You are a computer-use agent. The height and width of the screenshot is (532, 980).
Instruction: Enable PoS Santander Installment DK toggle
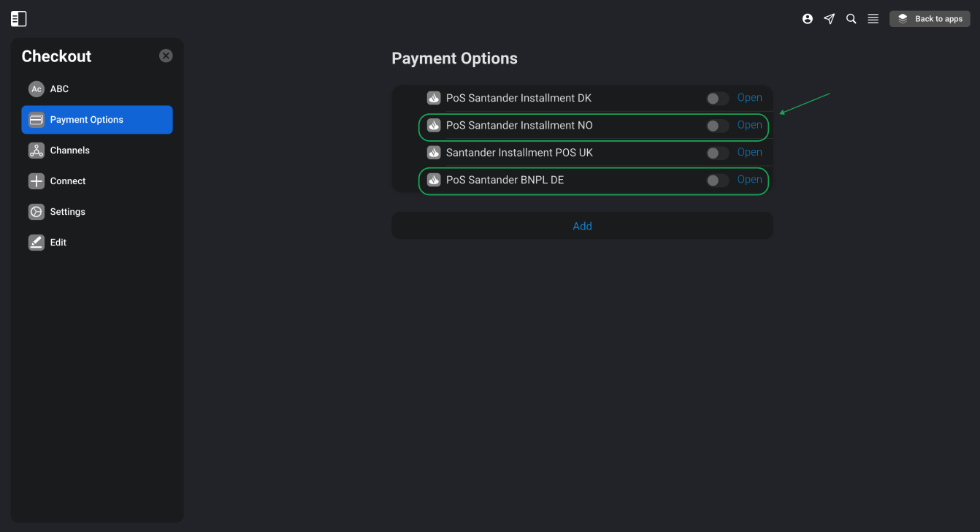point(717,99)
